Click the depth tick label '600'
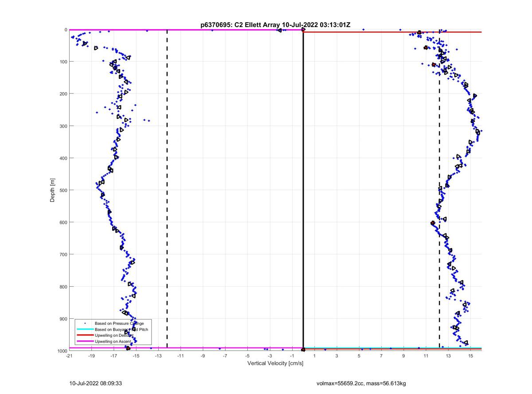Image resolution: width=532 pixels, height=394 pixels. (x=63, y=222)
